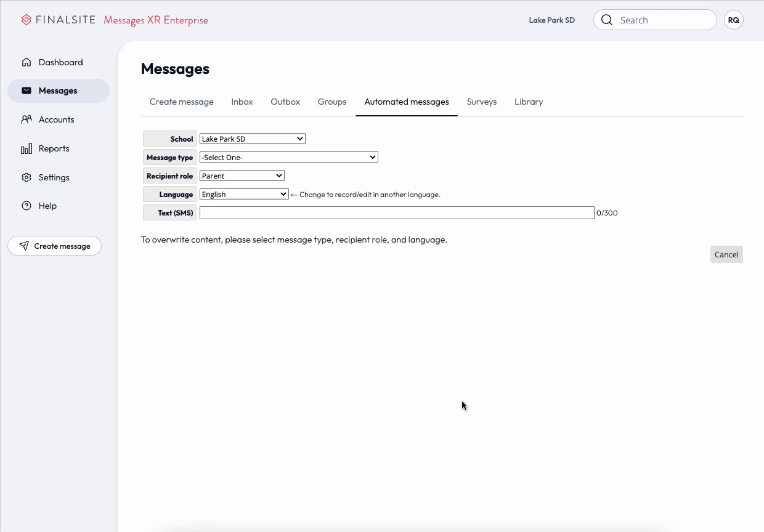Click the Create message sidebar button
The height and width of the screenshot is (532, 764).
point(54,246)
